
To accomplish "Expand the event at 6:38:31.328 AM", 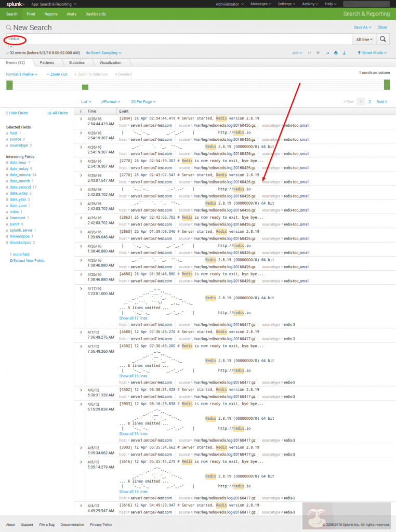I will point(81,390).
